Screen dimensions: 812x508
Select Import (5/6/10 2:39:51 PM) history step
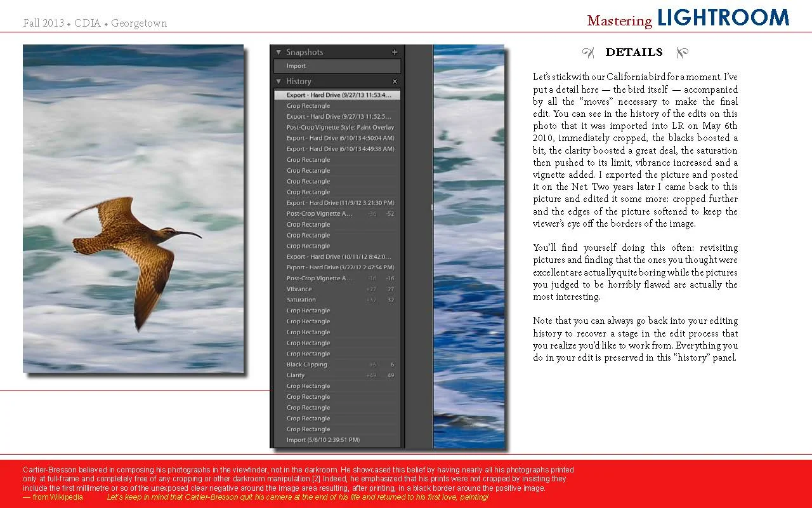tap(337, 440)
